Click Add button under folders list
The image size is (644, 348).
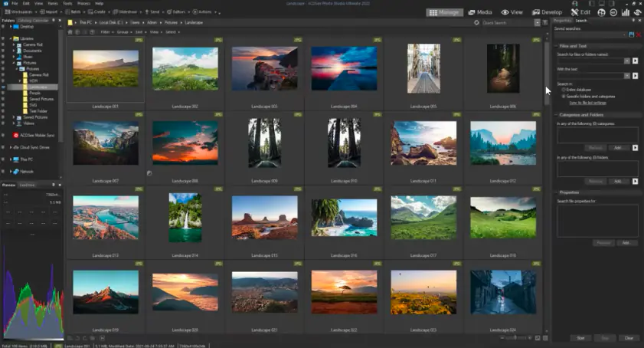point(617,182)
